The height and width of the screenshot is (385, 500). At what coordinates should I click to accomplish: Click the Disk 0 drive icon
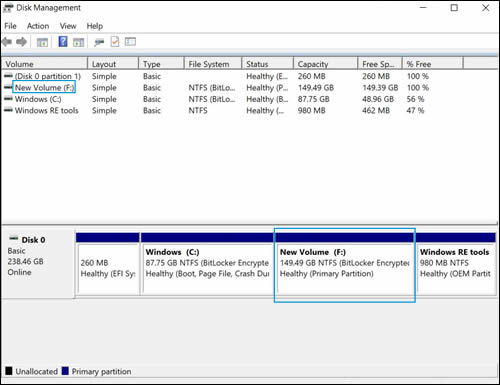[14, 238]
